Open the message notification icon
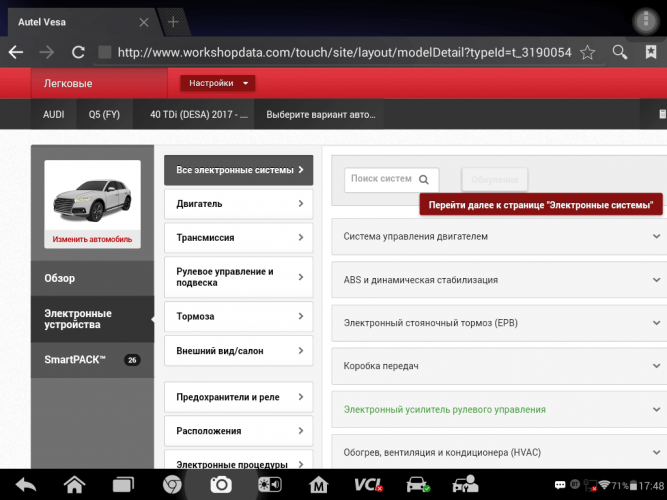The width and height of the screenshot is (667, 500). click(560, 485)
